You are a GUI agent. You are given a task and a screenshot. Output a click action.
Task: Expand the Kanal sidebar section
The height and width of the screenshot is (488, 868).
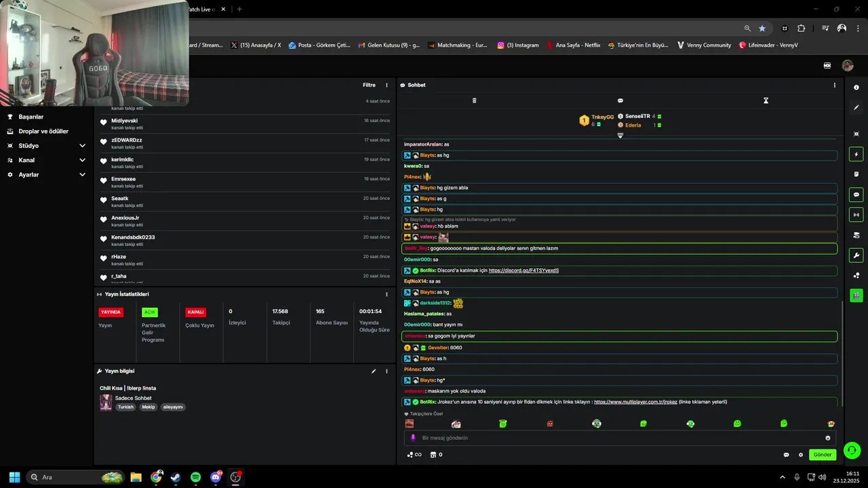pos(82,160)
